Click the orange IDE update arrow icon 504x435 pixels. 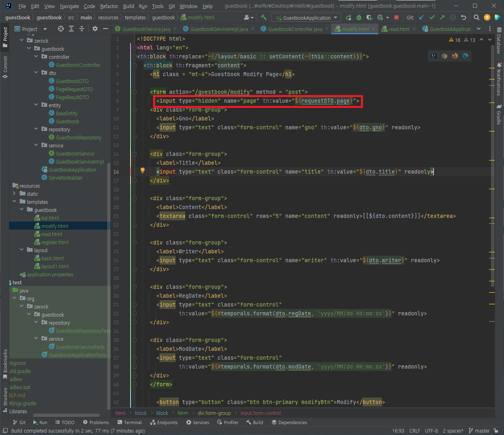487,17
